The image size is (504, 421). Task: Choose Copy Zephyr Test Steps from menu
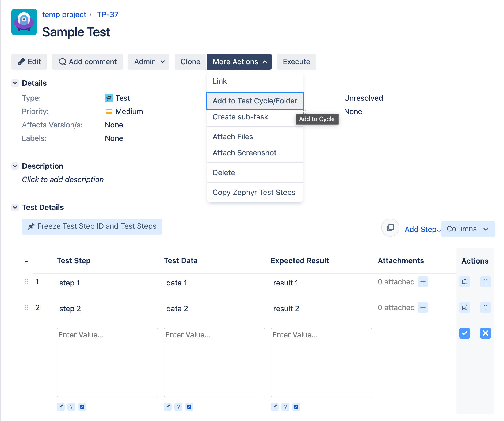[x=254, y=192]
